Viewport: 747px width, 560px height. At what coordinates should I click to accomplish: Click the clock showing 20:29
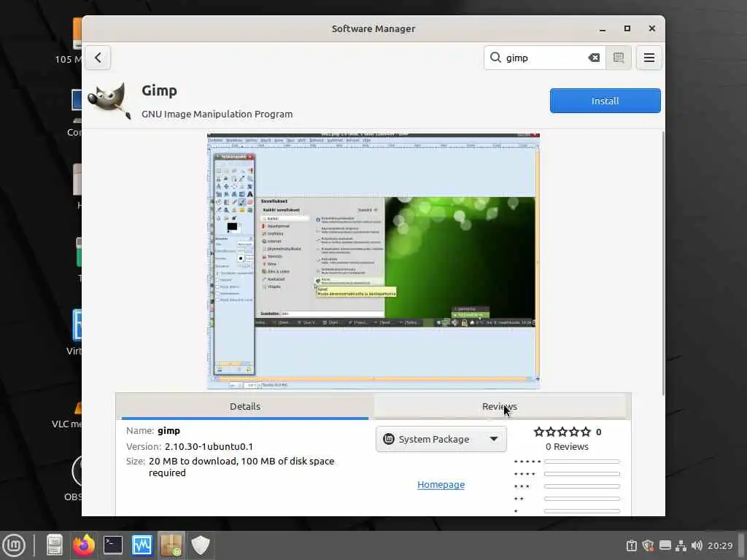click(720, 545)
